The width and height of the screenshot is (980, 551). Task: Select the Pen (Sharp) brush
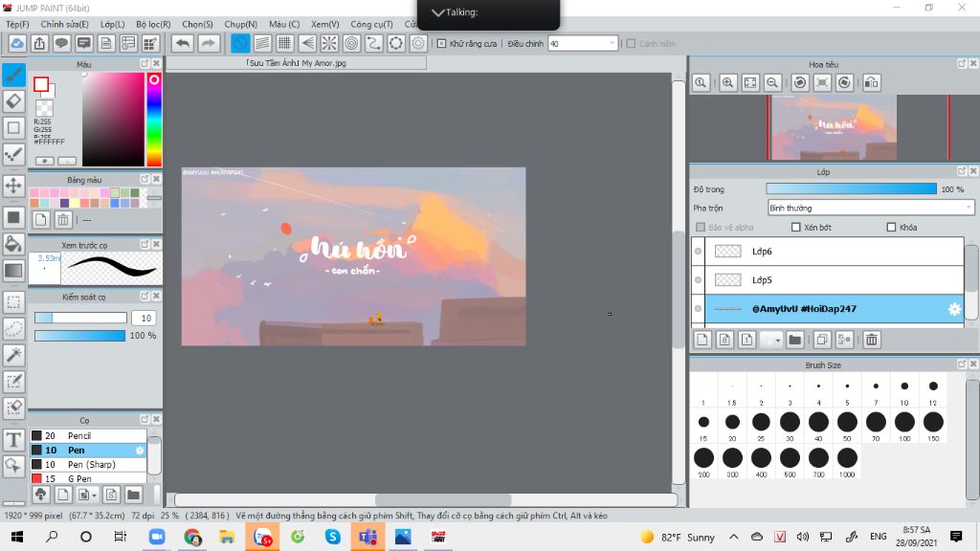88,464
